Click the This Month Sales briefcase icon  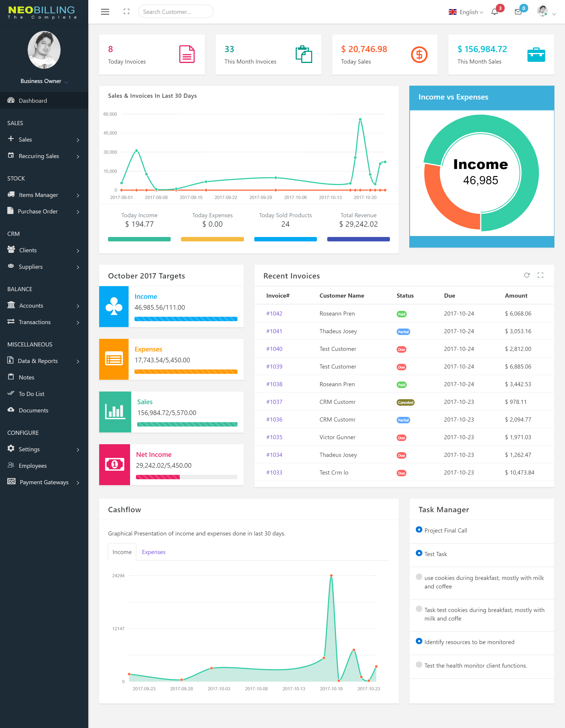(x=536, y=55)
